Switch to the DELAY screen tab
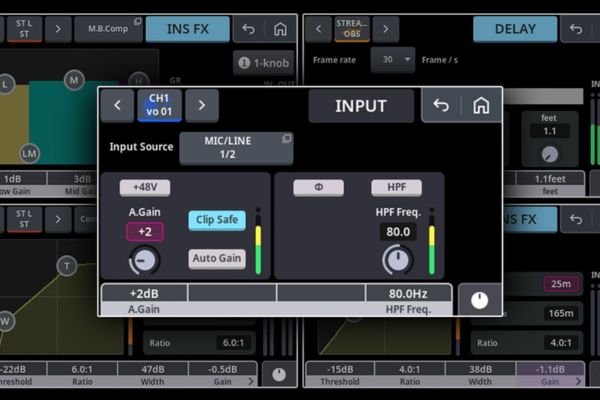600x400 pixels. [515, 29]
